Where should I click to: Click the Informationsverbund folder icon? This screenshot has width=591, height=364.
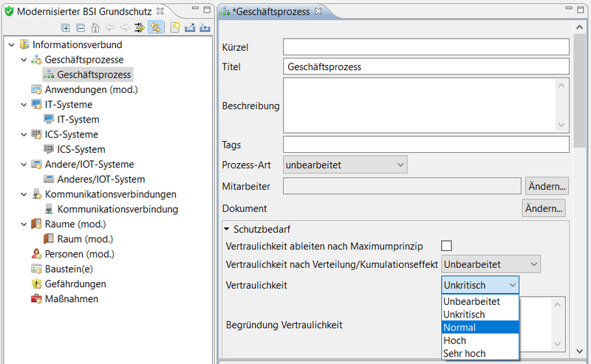[24, 44]
